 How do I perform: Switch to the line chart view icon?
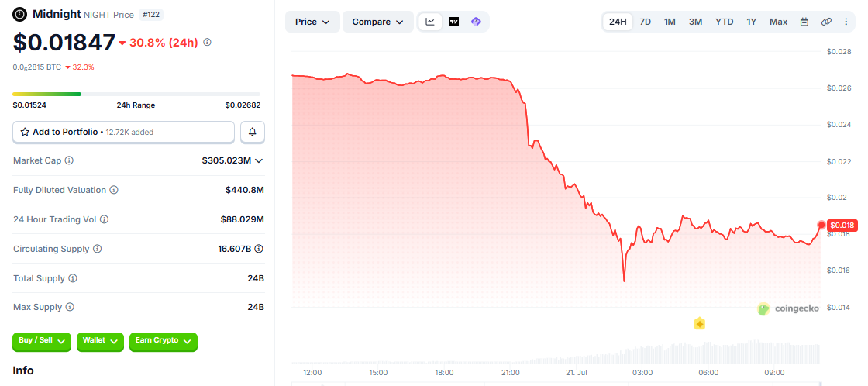430,22
